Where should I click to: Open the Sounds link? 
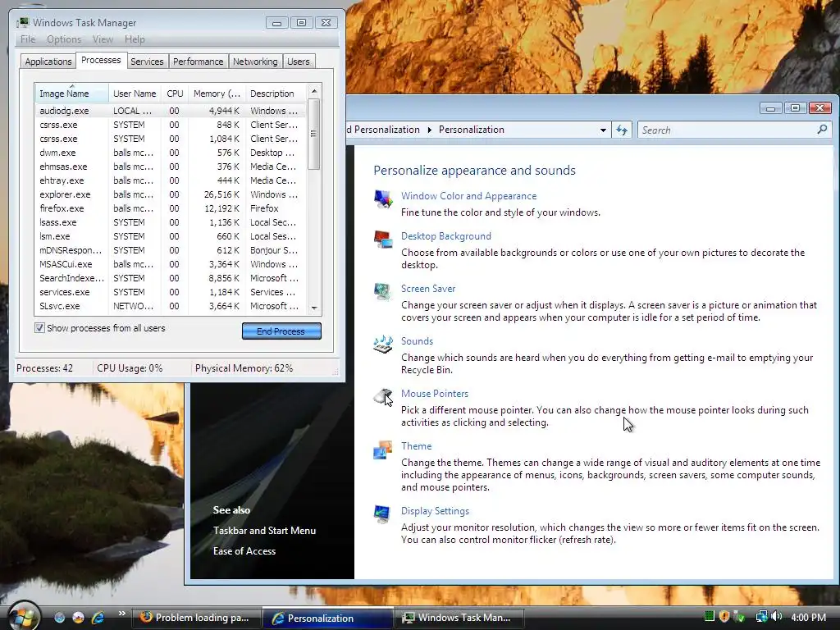coord(417,341)
